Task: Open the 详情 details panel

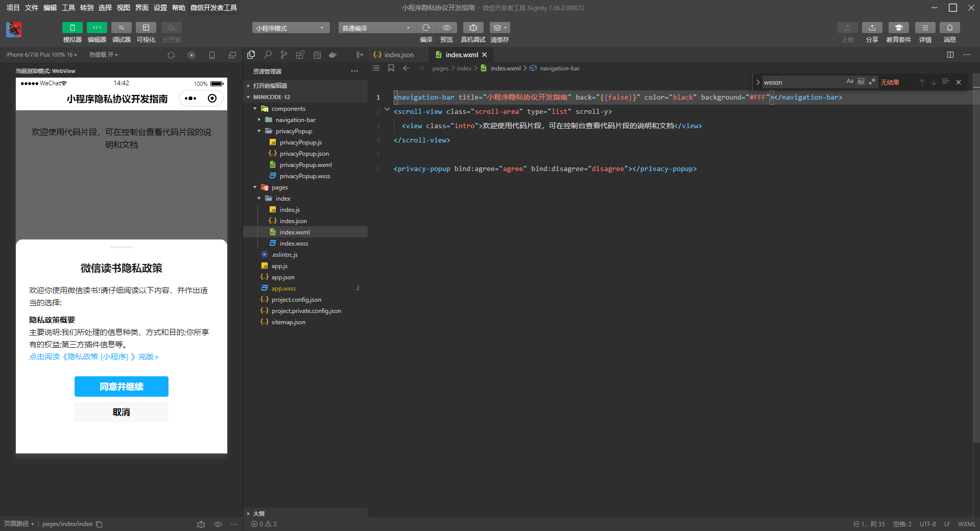Action: [925, 28]
